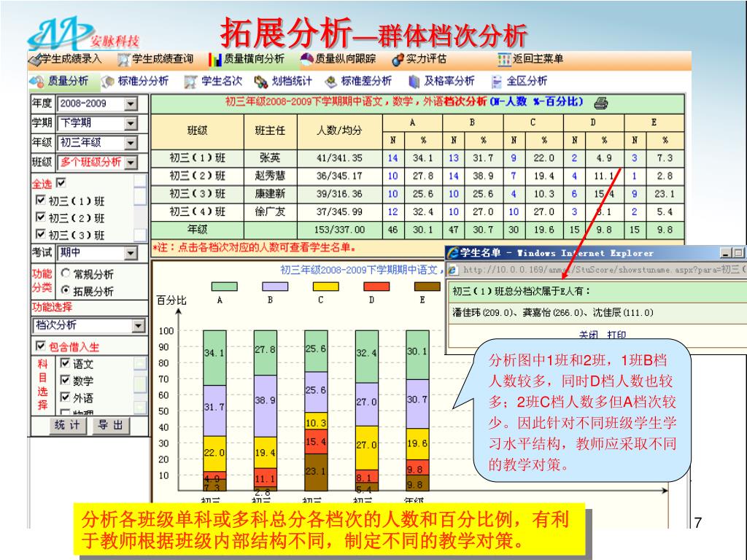This screenshot has height=560, width=747.
Task: Select the 拓展分析 radio button
Action: (66, 290)
